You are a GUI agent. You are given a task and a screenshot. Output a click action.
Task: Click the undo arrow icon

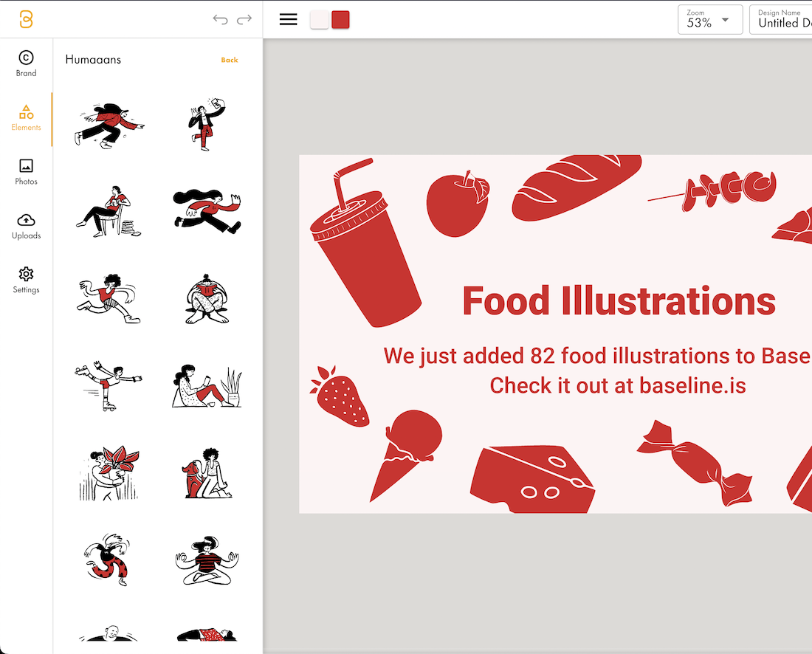click(x=220, y=20)
